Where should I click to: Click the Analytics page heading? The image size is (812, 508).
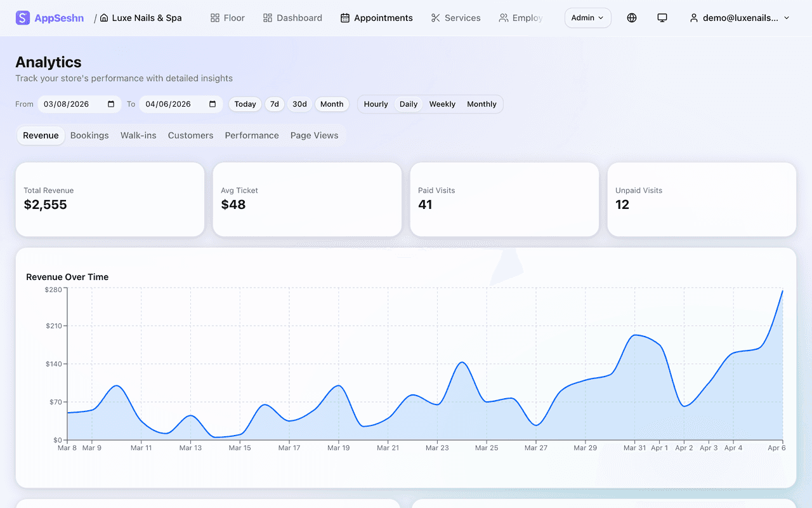(48, 62)
